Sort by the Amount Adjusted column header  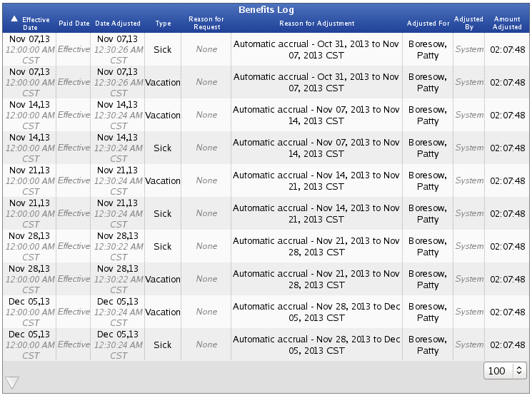click(507, 23)
